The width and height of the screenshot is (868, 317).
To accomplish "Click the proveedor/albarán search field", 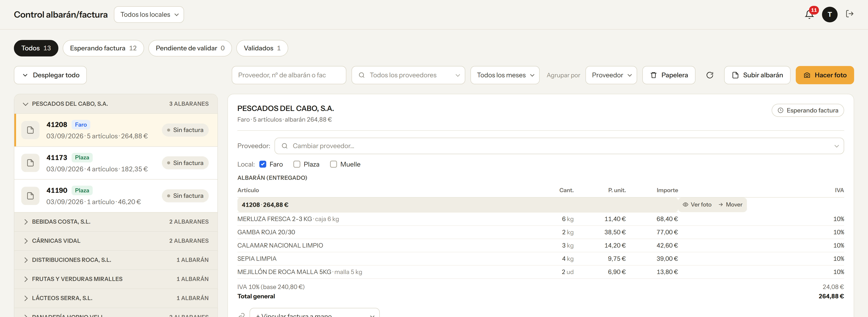I will (x=289, y=75).
